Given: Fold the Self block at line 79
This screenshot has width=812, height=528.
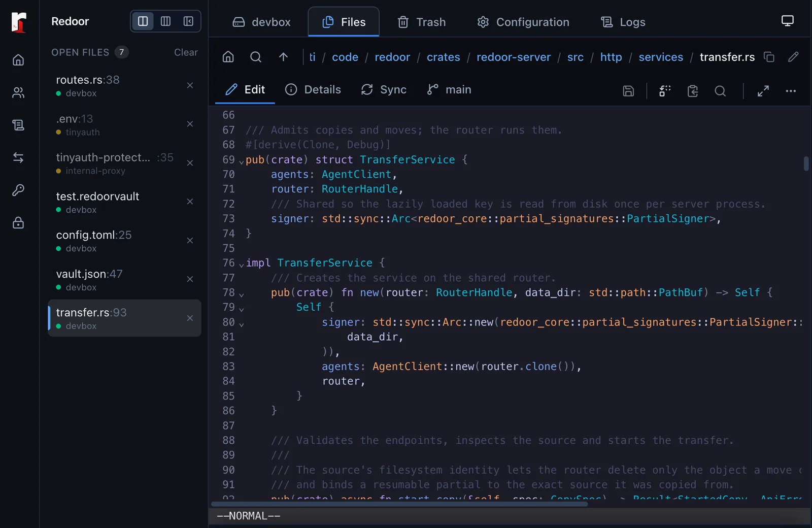Looking at the screenshot, I should (x=242, y=309).
